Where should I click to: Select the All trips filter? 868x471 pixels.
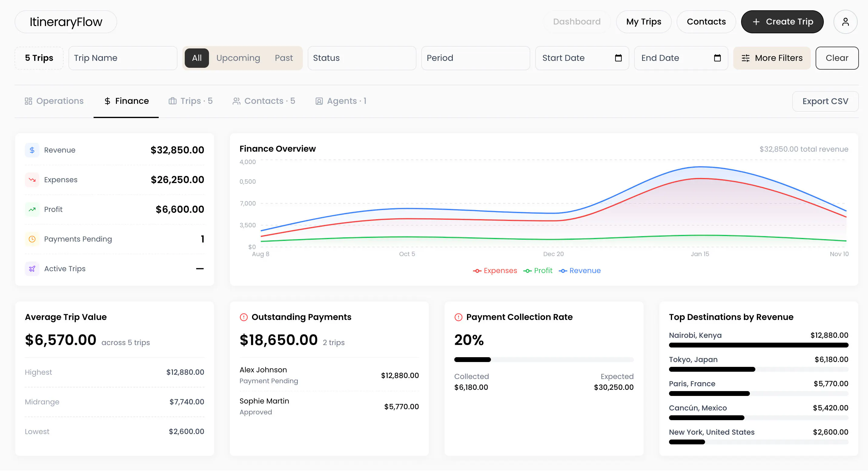tap(197, 58)
